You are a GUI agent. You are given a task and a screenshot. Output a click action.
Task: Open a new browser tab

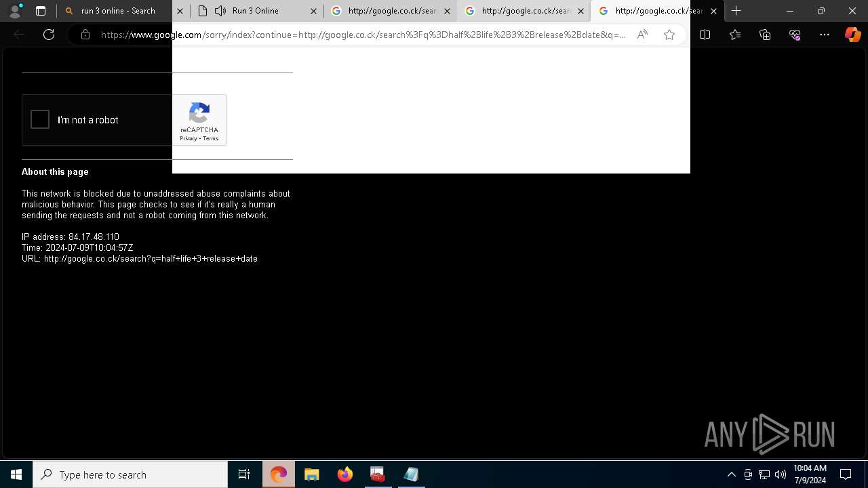point(736,11)
